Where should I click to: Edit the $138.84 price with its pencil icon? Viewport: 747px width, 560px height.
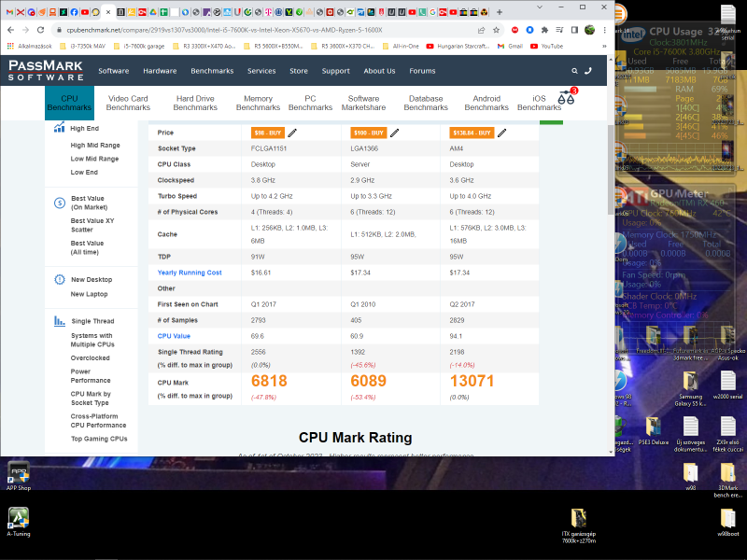tap(501, 133)
